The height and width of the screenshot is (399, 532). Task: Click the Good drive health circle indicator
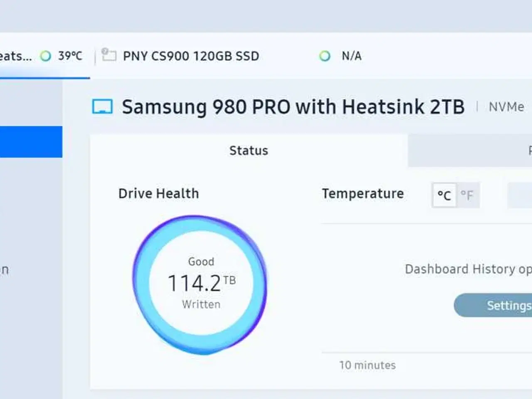[201, 283]
